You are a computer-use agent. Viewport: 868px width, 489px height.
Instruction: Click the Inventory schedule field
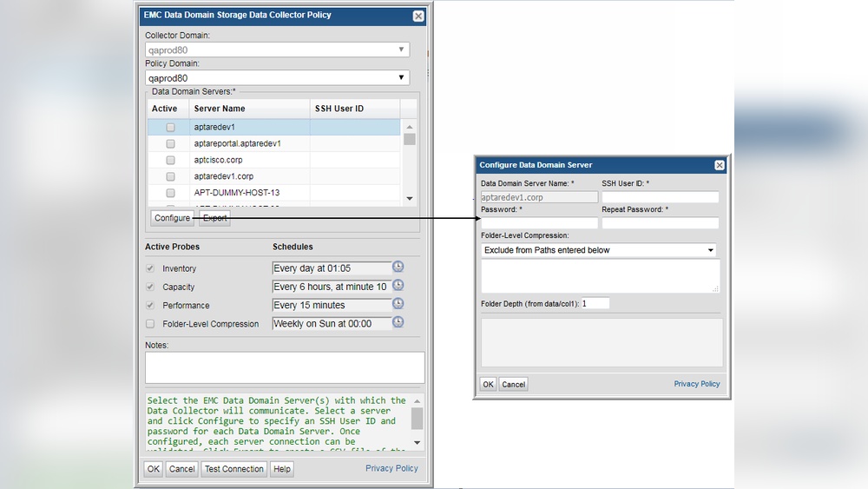click(x=332, y=268)
